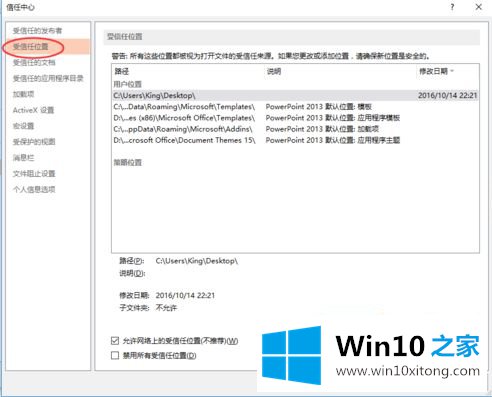Click the 路径 column header
Image resolution: width=492 pixels, height=397 pixels.
pyautogui.click(x=122, y=71)
